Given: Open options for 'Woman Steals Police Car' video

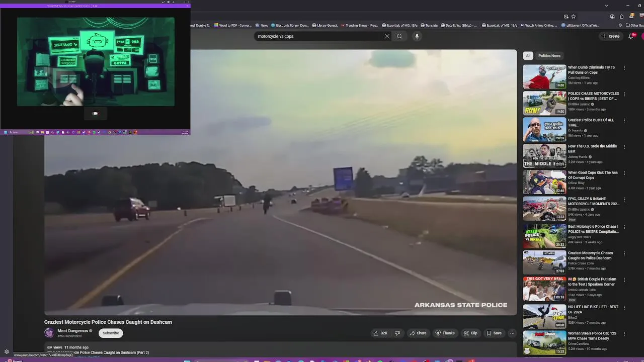Looking at the screenshot, I should coord(624,334).
